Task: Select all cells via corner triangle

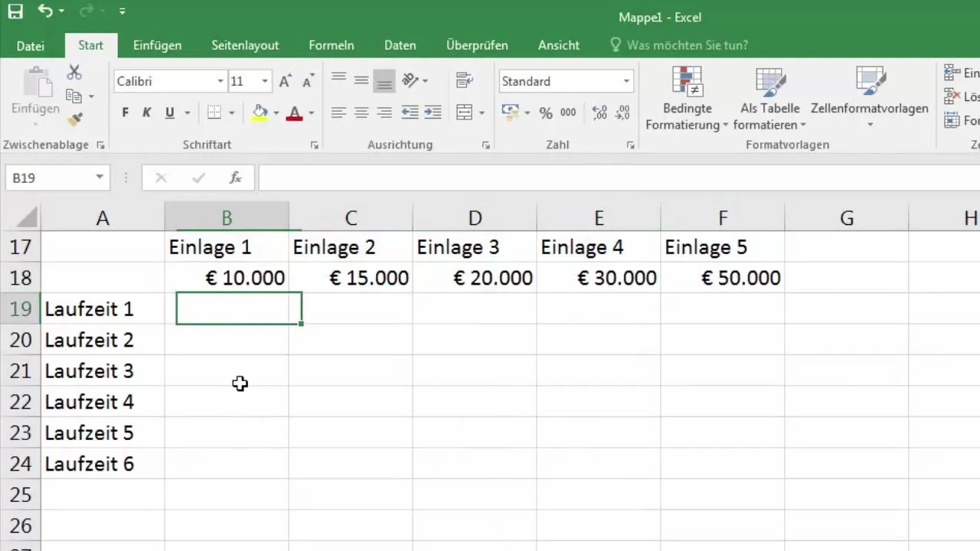Action: click(x=27, y=218)
